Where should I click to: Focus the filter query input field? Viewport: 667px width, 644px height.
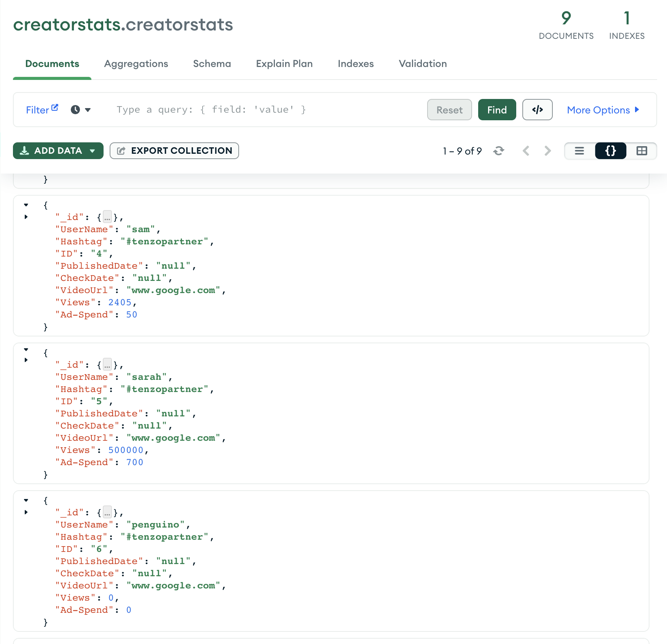click(266, 110)
